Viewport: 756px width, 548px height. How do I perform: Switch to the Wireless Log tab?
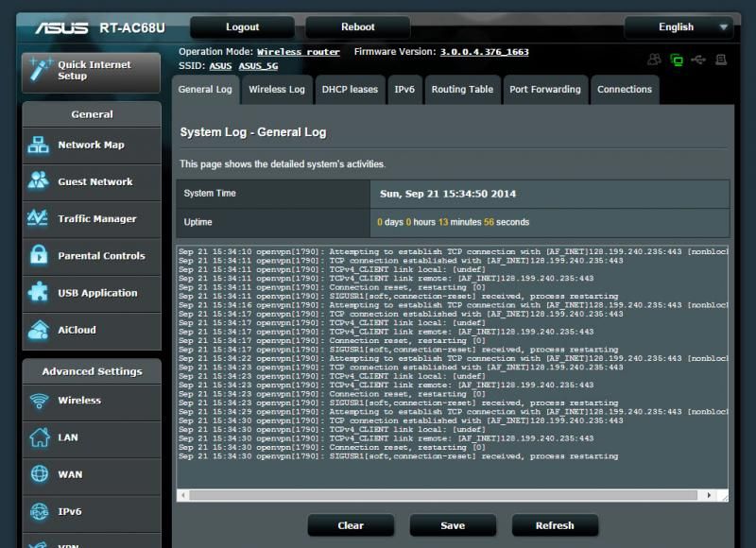pos(277,90)
